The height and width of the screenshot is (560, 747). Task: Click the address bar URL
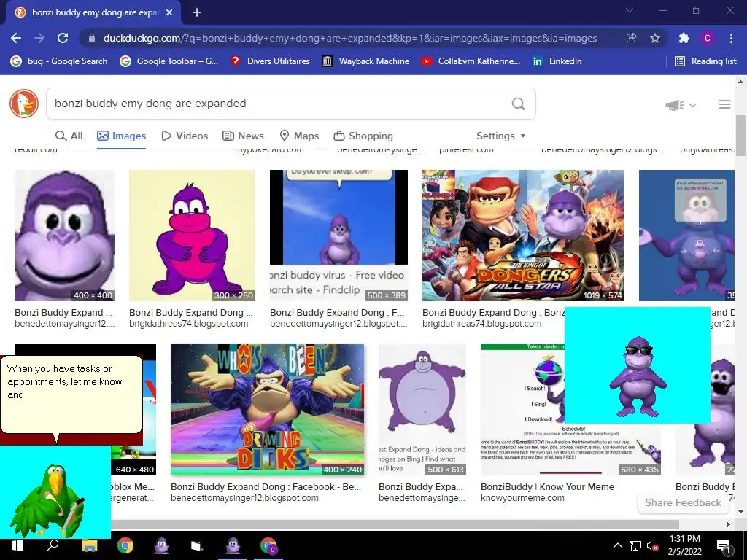pyautogui.click(x=350, y=38)
